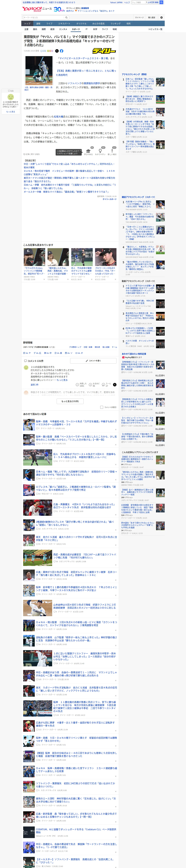The height and width of the screenshot is (868, 186).
Task: Click the web search button at page top
Action: [161, 2]
